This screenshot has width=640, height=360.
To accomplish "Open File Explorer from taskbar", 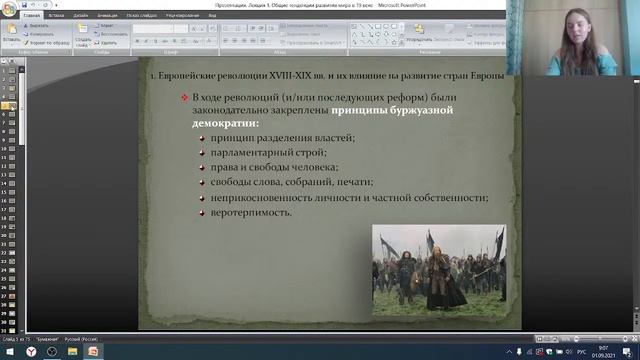I will 73,351.
